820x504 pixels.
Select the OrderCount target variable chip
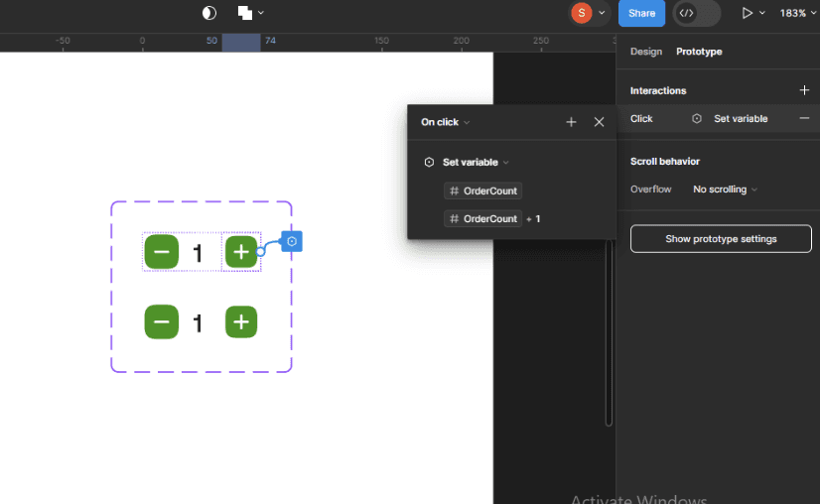coord(482,190)
